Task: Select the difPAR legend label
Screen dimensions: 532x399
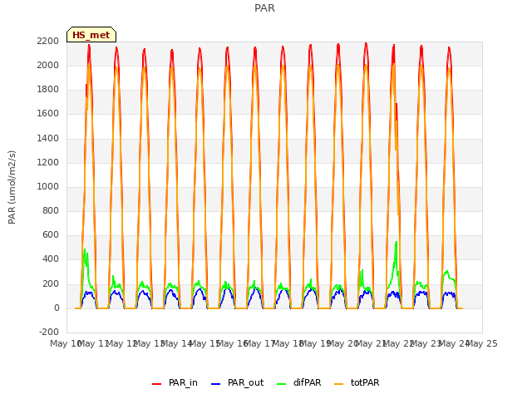Action: [x=307, y=382]
